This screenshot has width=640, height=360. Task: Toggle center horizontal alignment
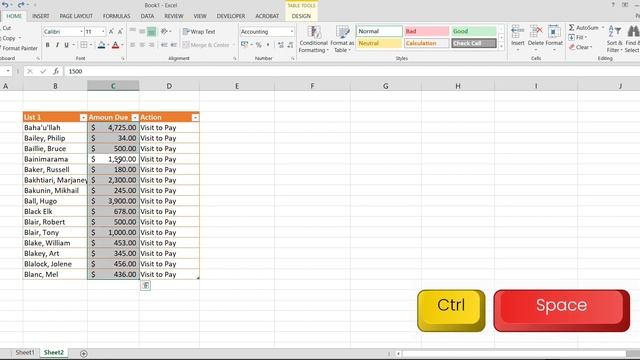tap(142, 45)
